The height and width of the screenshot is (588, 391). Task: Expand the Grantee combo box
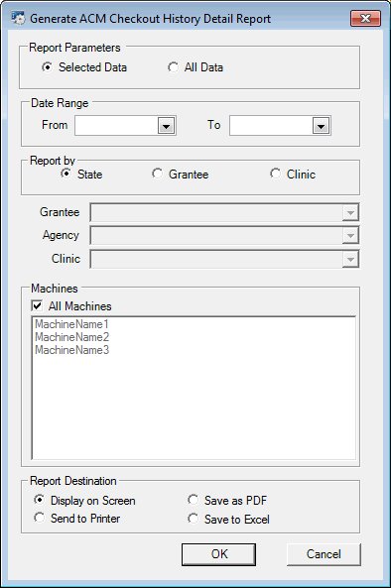[x=350, y=212]
